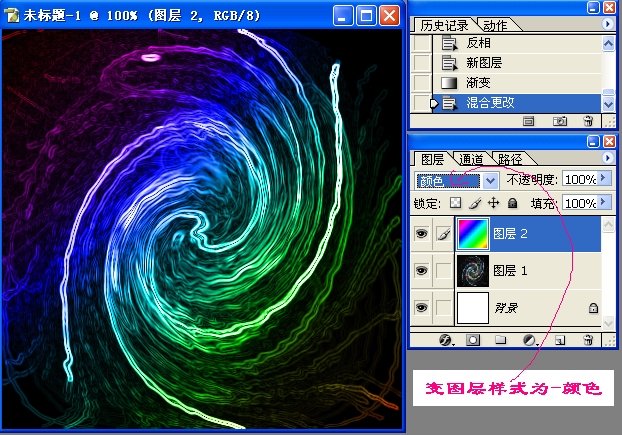Select the 反相 history state
Screen dimensions: 622x435
517,43
